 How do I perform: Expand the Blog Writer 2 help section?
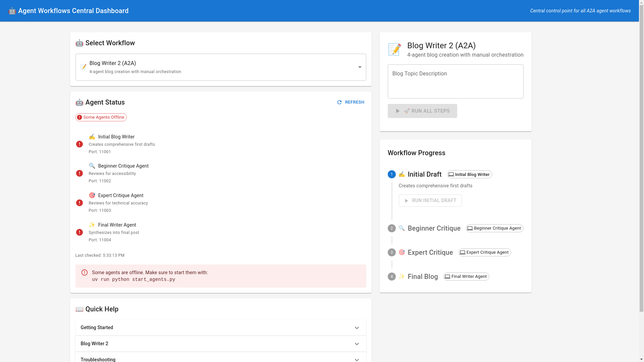tap(221, 344)
